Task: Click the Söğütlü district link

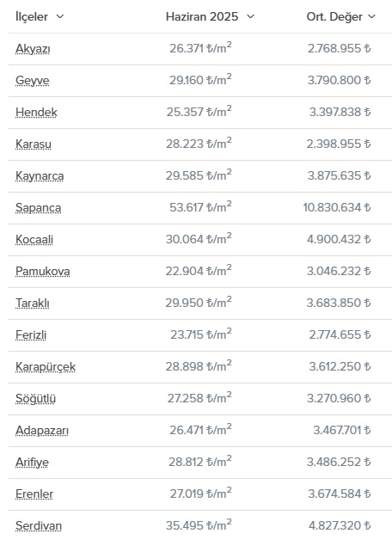Action: pyautogui.click(x=35, y=399)
